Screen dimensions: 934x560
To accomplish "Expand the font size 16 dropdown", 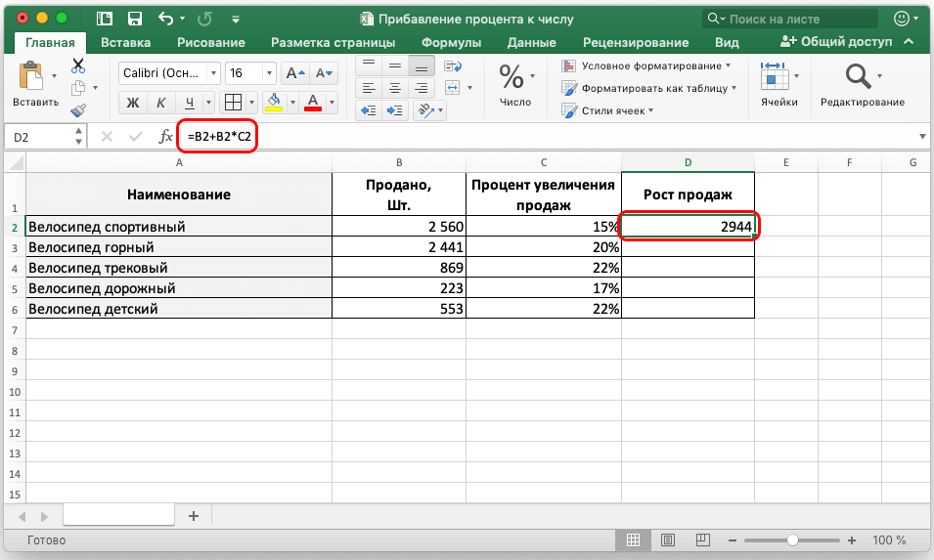I will click(x=267, y=73).
